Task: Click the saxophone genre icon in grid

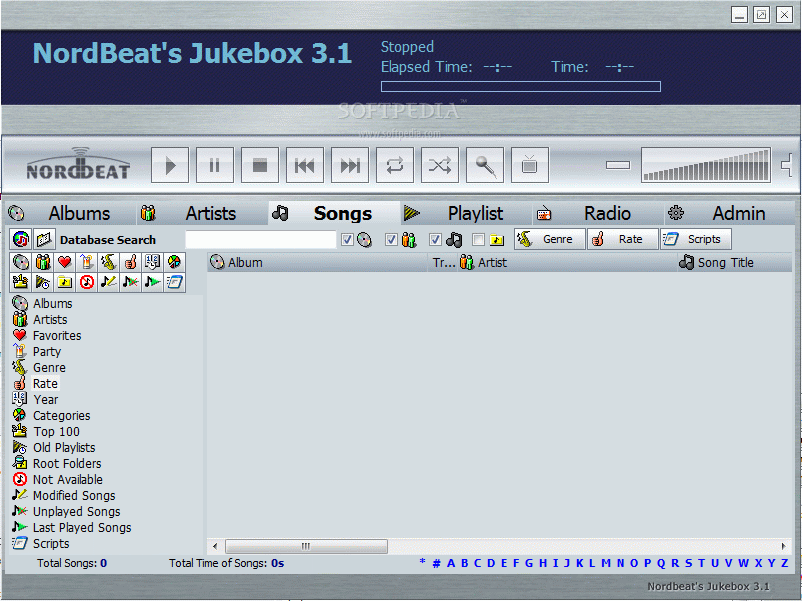Action: (x=108, y=262)
